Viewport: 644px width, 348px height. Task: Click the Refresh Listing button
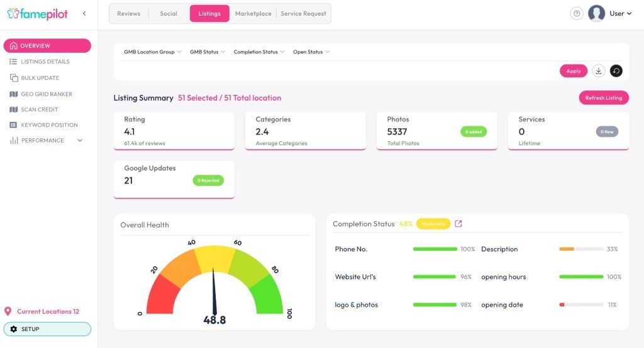[x=604, y=97]
